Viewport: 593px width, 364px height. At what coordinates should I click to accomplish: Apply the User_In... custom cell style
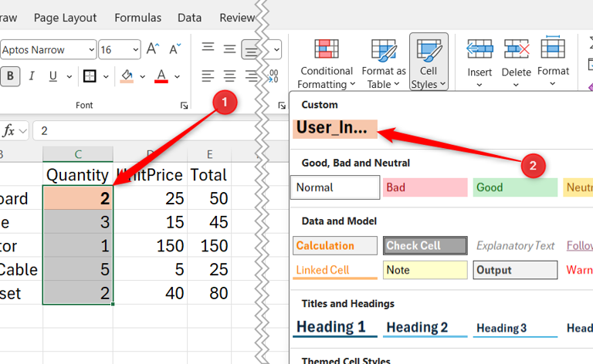tap(335, 128)
